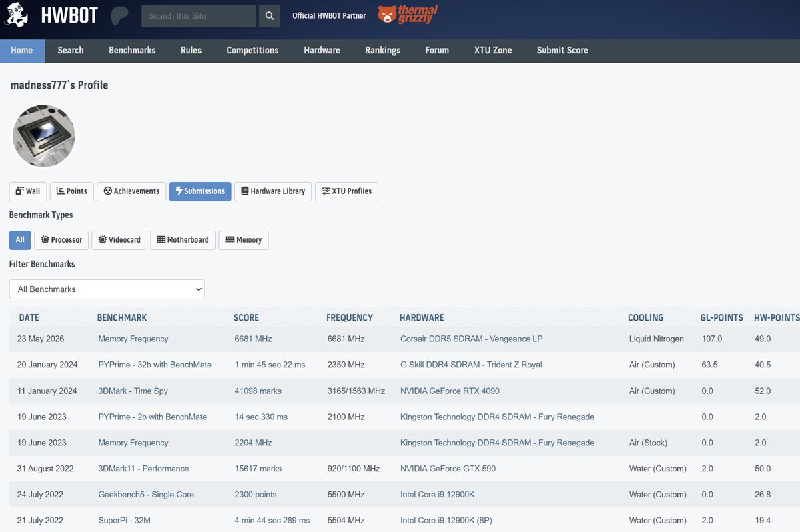This screenshot has height=532, width=800.
Task: Go to the Home nav item
Action: [22, 51]
